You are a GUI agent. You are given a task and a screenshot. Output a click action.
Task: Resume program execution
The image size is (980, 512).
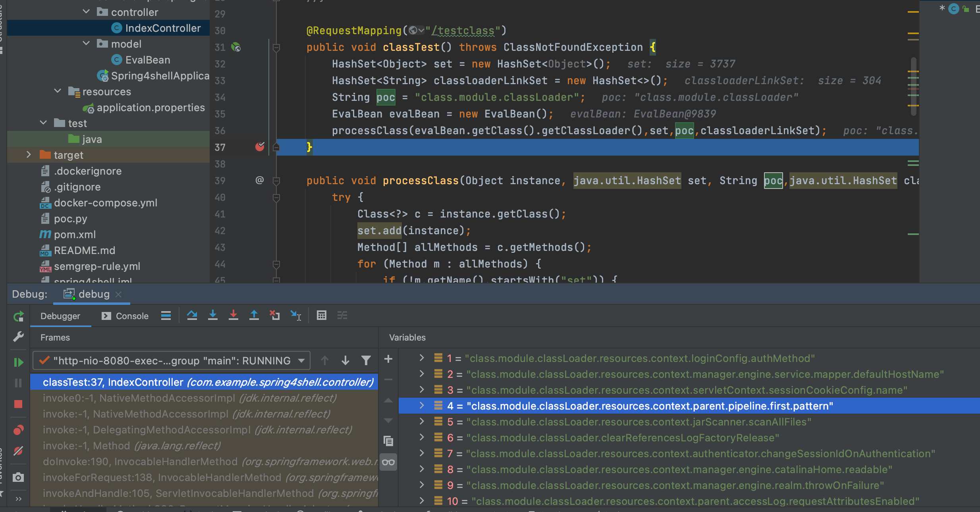pyautogui.click(x=19, y=362)
